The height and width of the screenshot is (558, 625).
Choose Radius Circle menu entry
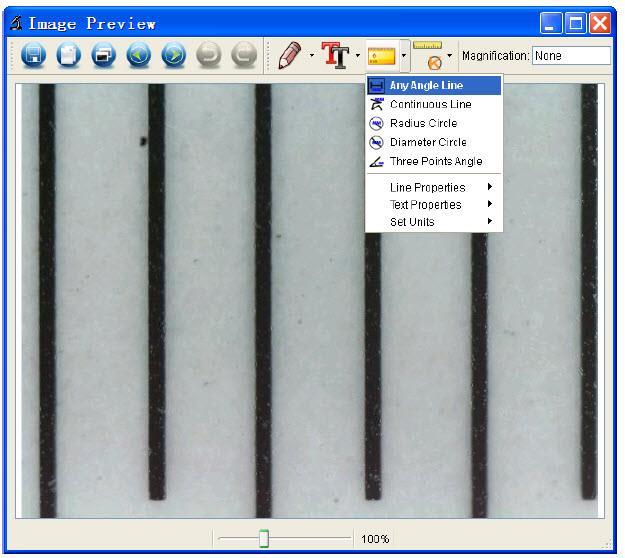click(x=434, y=123)
